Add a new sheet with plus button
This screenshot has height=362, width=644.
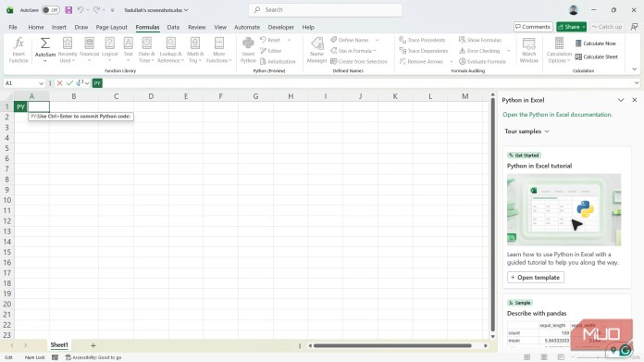[x=93, y=345]
